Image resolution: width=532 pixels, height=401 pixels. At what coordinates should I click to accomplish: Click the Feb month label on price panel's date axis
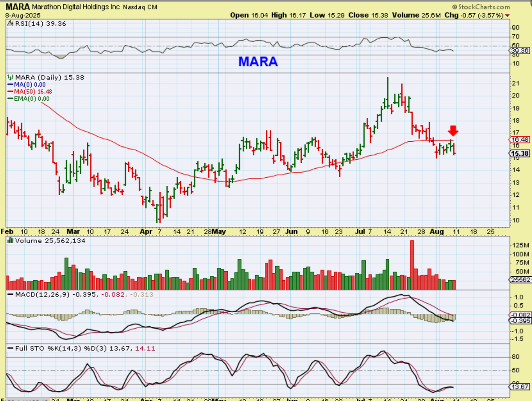click(6, 231)
